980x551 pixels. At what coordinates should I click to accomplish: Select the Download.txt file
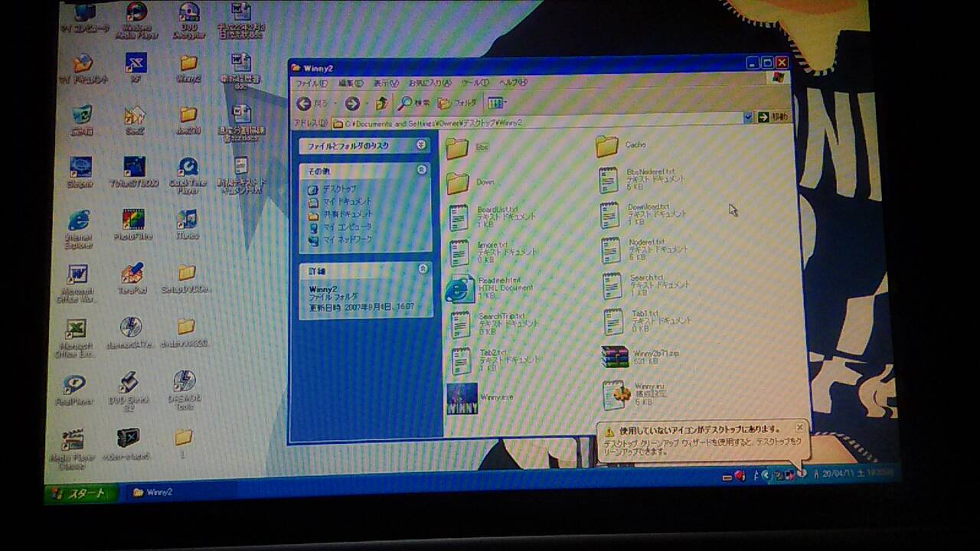click(610, 215)
